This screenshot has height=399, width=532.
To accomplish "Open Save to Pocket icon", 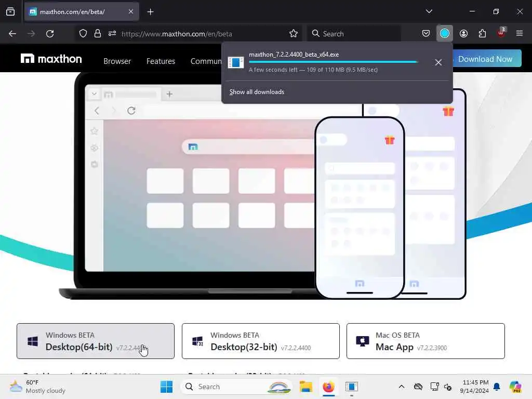I will 426,34.
